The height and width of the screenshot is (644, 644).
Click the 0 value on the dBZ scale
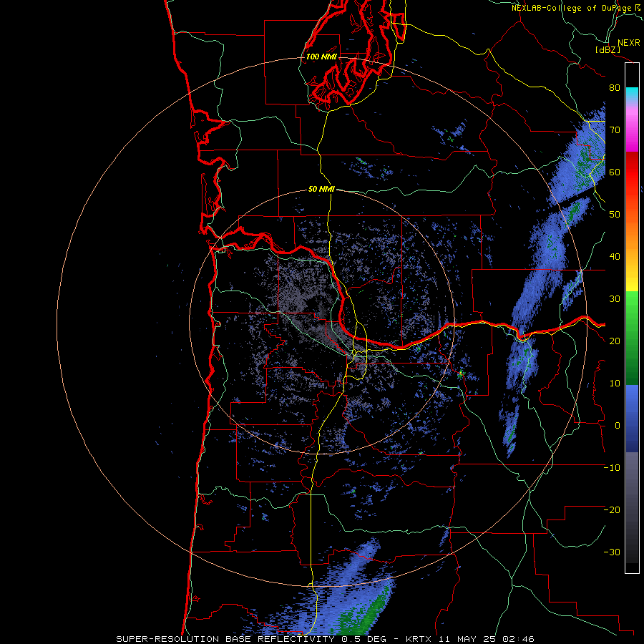[x=618, y=426]
